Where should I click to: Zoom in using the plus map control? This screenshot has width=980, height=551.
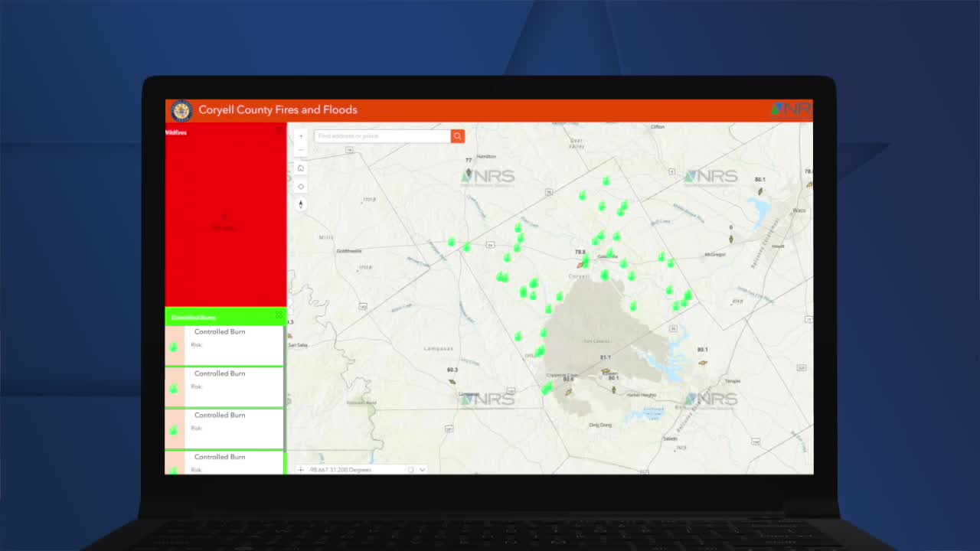(x=301, y=135)
